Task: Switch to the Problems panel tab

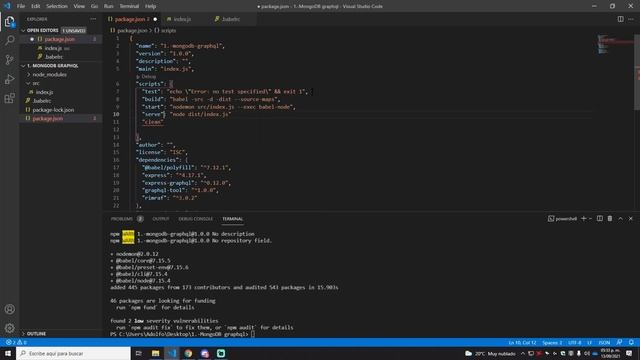Action: click(x=127, y=219)
